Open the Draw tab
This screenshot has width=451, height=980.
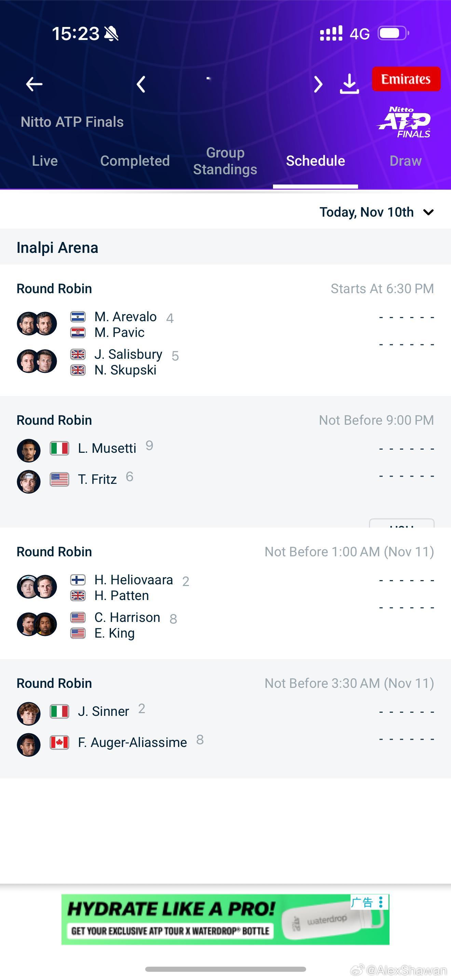coord(405,161)
